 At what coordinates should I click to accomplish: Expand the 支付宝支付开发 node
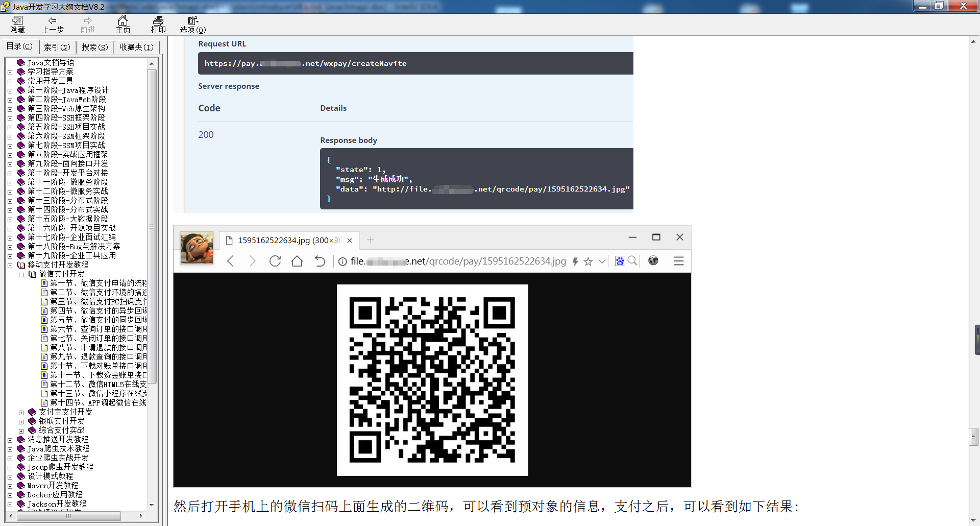pyautogui.click(x=21, y=412)
